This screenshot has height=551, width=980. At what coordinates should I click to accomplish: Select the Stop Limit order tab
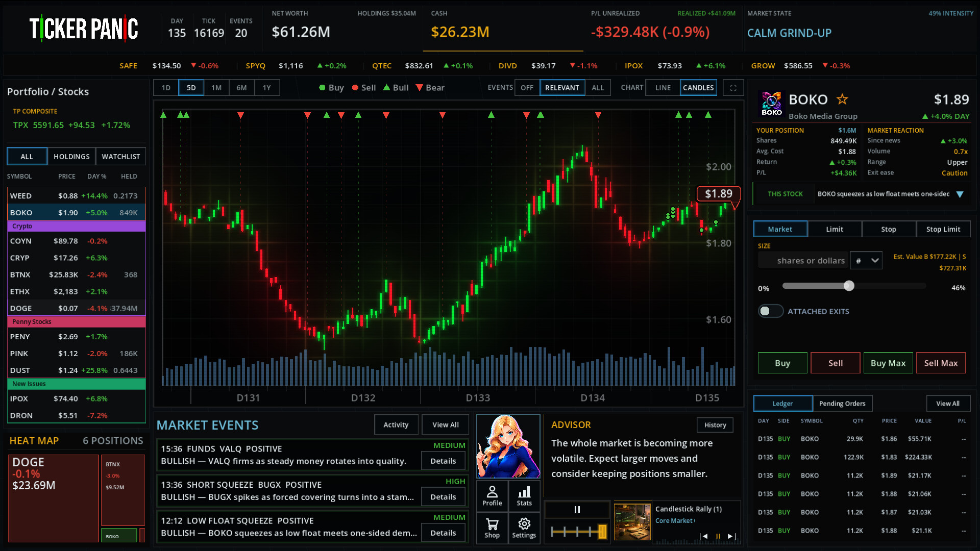tap(943, 229)
